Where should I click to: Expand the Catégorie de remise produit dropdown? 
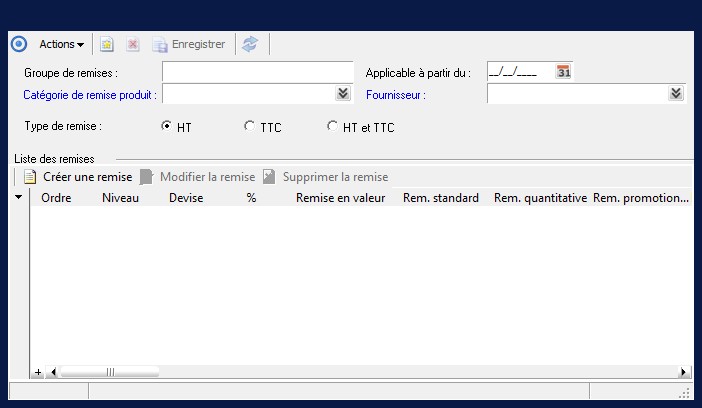click(x=343, y=93)
